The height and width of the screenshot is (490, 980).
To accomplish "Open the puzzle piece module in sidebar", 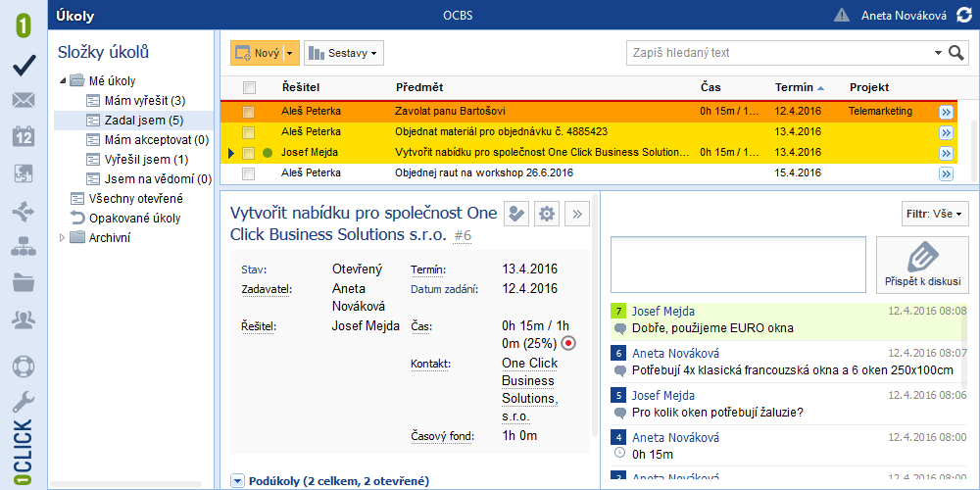I will click(x=24, y=174).
